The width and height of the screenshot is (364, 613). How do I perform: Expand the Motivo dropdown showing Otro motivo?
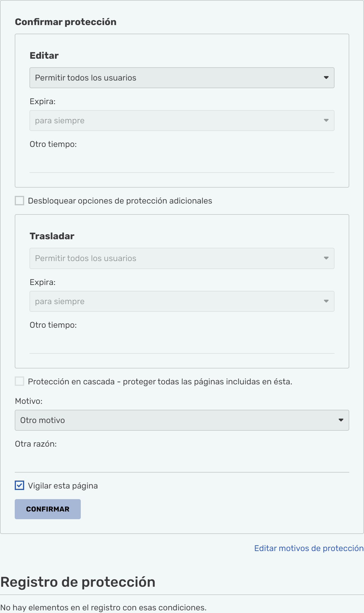tap(182, 420)
